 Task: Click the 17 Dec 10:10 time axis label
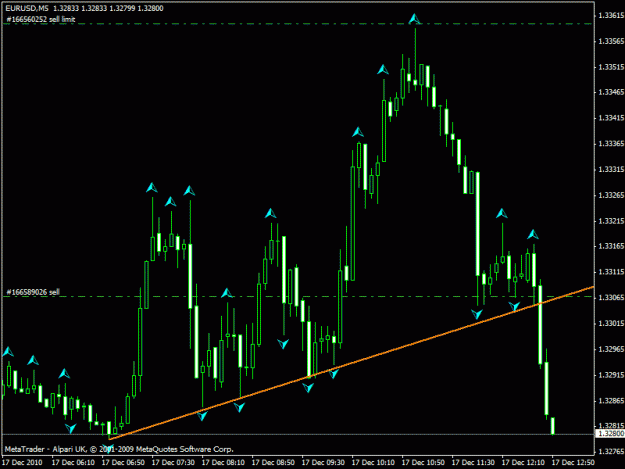(373, 463)
